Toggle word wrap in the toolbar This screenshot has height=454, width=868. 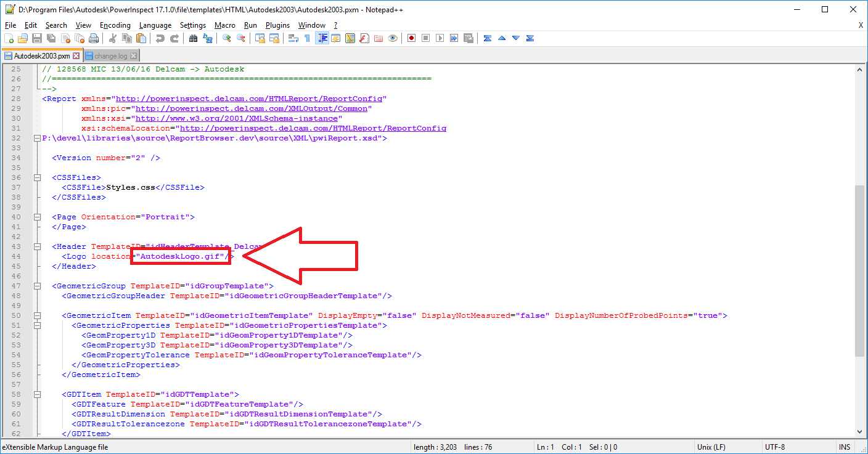293,38
